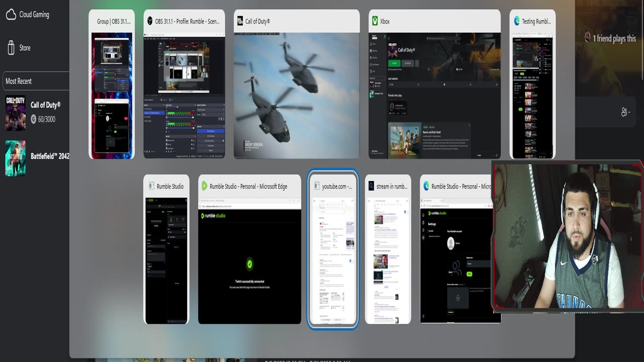Switch to the narrow Rumble Studio window preview
This screenshot has height=362, width=644.
coord(167,261)
